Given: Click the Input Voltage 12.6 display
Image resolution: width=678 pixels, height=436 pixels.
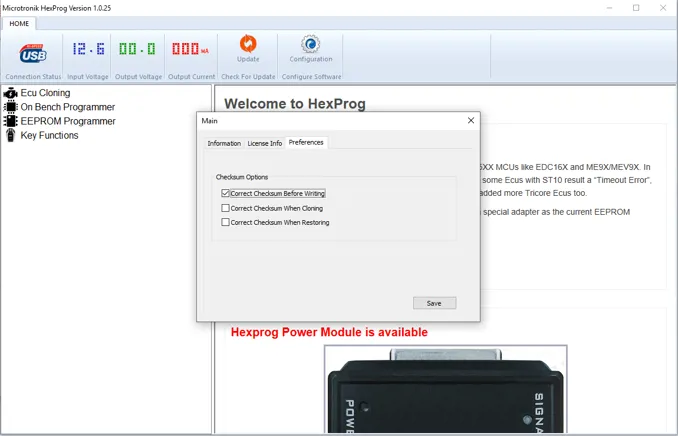Looking at the screenshot, I should pyautogui.click(x=88, y=48).
